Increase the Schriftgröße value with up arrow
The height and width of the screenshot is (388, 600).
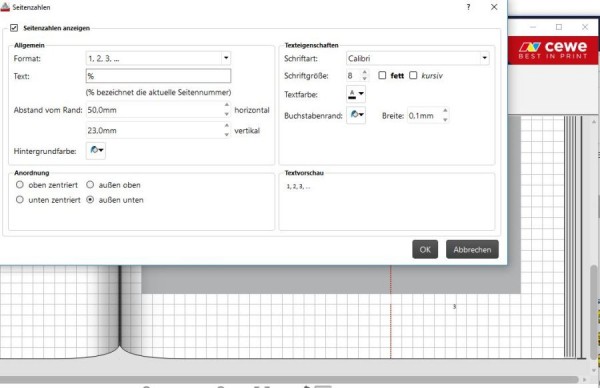pos(364,72)
